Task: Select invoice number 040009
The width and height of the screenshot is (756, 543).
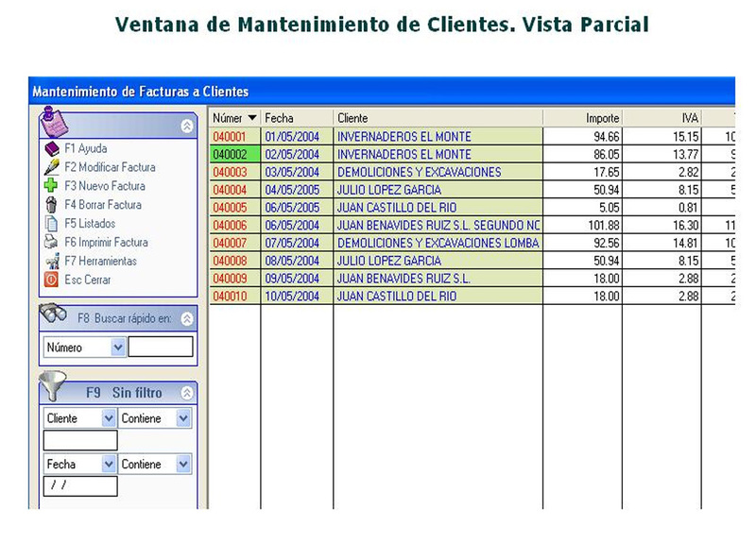Action: (x=230, y=279)
